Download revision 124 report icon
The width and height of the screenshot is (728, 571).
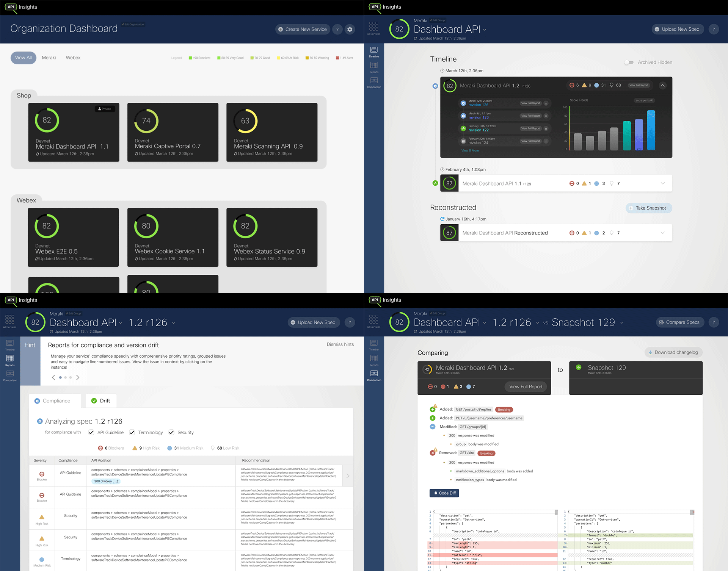(546, 141)
